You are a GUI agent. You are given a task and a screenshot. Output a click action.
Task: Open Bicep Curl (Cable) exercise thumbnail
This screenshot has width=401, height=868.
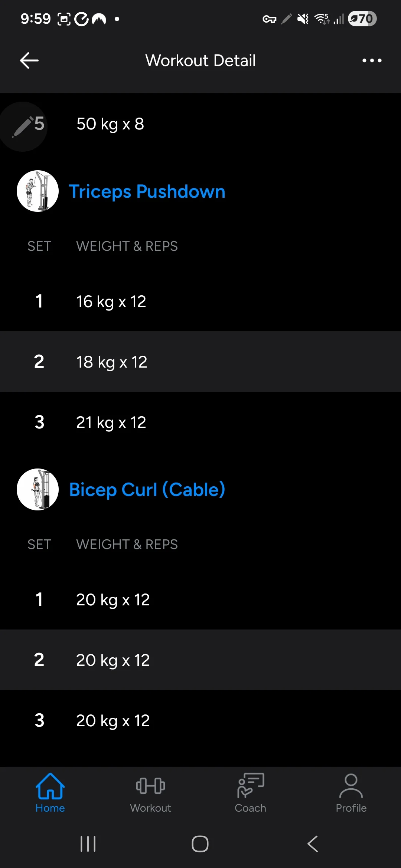[38, 489]
